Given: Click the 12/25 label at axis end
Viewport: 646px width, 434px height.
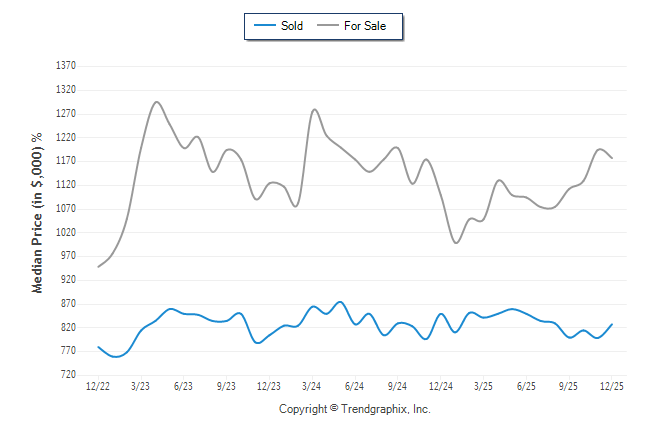Looking at the screenshot, I should (612, 386).
